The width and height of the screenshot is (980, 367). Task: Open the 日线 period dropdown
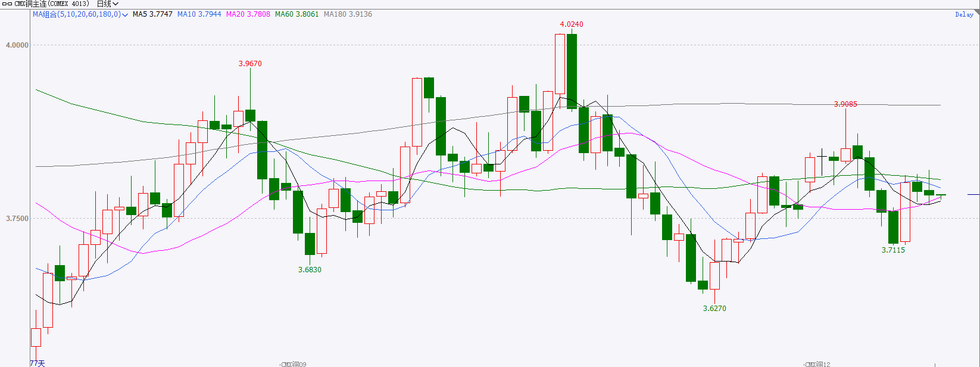pyautogui.click(x=108, y=4)
